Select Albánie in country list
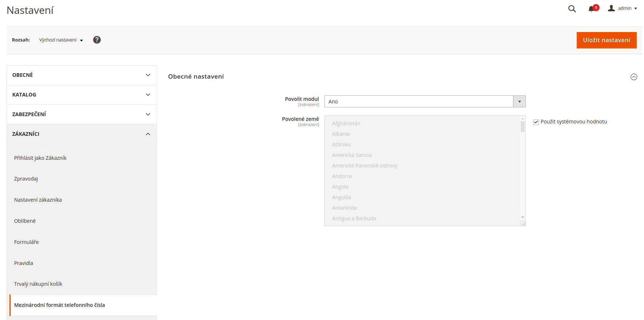 pyautogui.click(x=422, y=134)
